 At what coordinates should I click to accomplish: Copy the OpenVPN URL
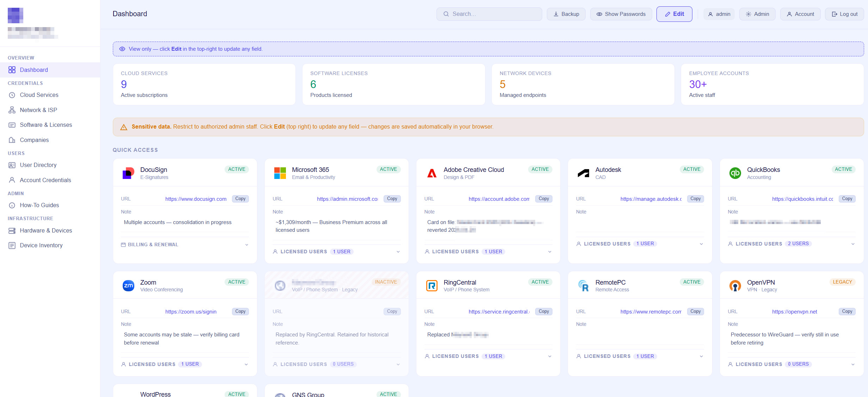click(847, 311)
